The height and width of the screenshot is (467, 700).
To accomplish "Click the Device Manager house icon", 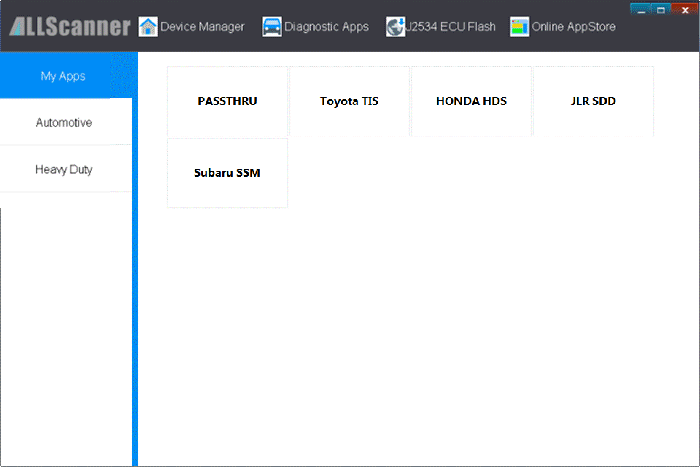I will pos(148,27).
